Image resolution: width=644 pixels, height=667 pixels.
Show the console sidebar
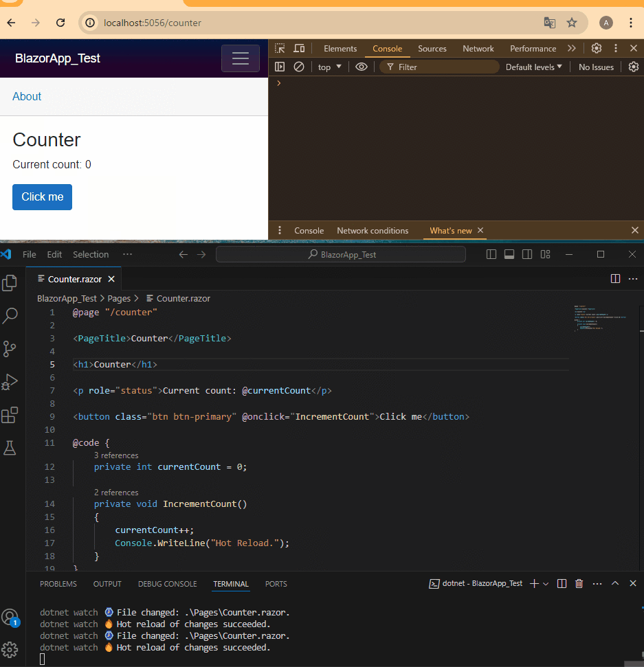[x=280, y=67]
